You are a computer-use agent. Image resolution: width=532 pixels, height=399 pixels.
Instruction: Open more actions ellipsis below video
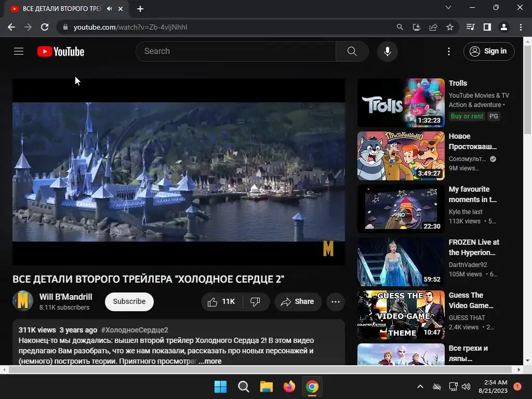pos(336,302)
